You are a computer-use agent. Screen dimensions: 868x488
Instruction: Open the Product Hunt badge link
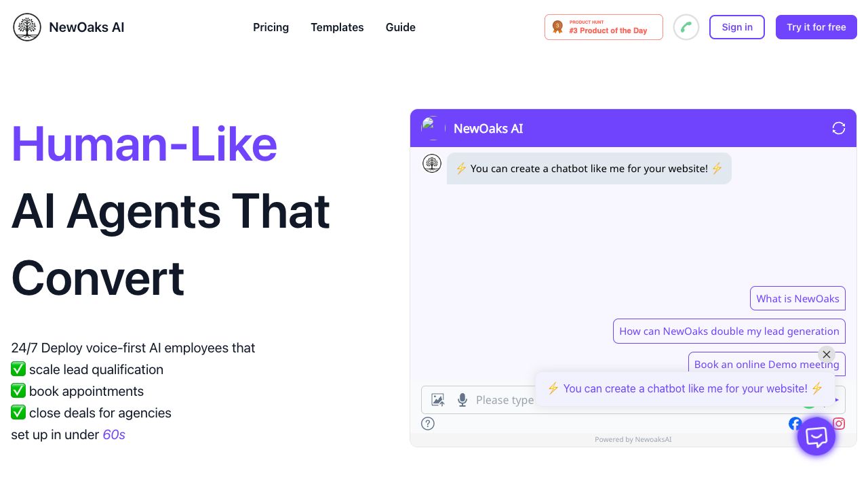[604, 27]
